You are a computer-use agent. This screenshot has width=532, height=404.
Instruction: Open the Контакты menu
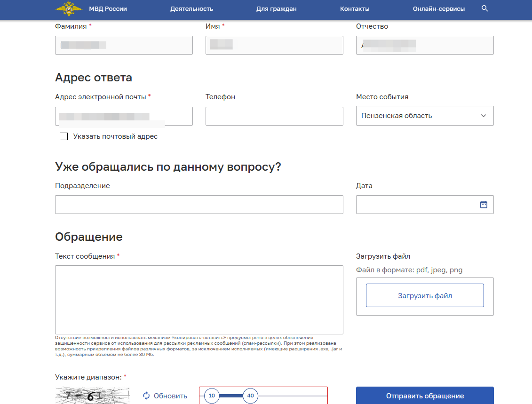(x=355, y=8)
